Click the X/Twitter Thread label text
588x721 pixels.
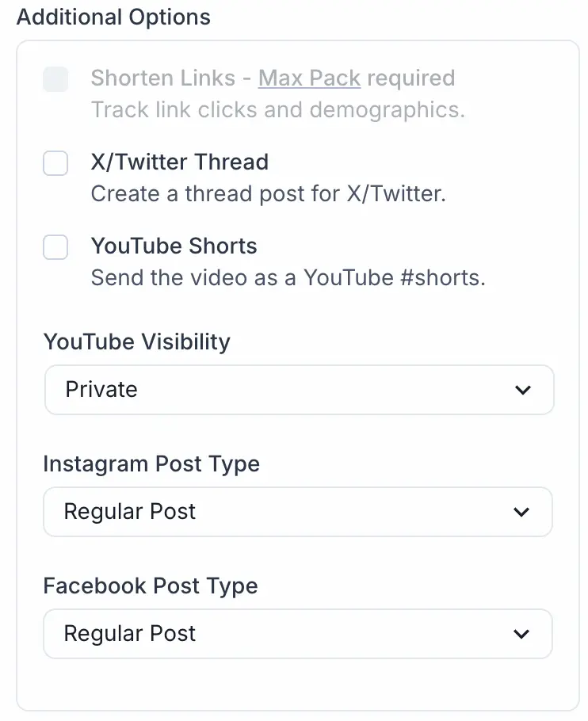(x=179, y=162)
